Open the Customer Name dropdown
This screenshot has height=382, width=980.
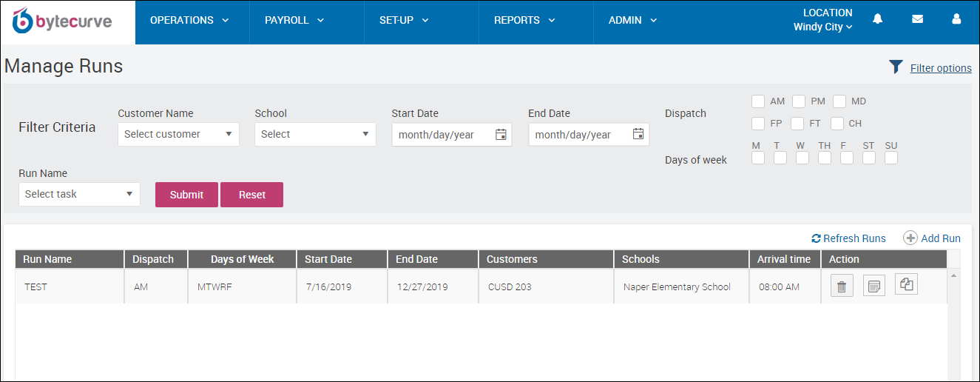click(178, 134)
